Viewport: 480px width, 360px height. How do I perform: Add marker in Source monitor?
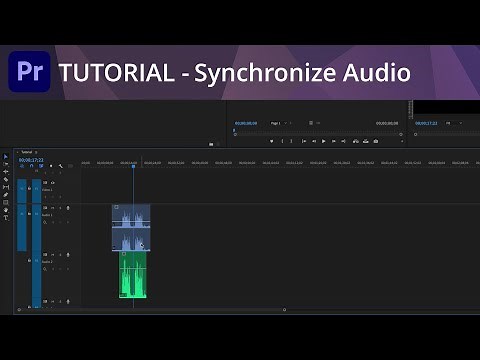click(x=272, y=141)
